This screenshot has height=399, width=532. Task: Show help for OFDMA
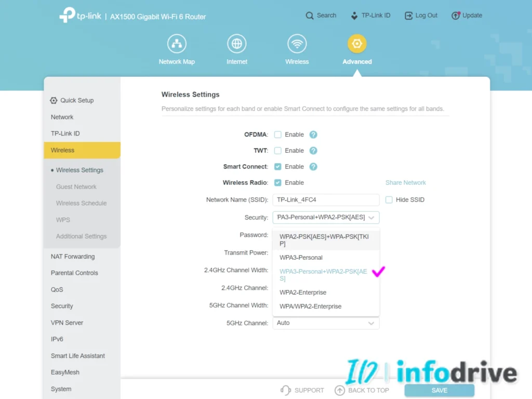coord(313,135)
